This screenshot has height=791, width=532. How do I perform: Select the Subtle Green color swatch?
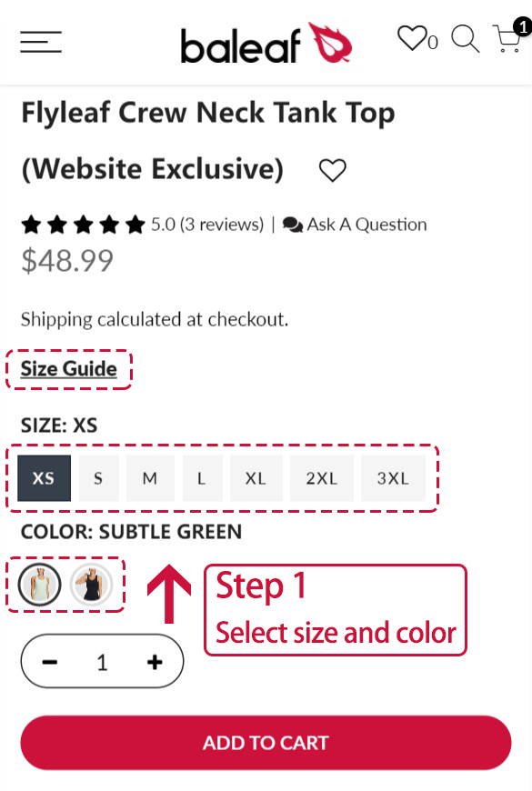39,585
